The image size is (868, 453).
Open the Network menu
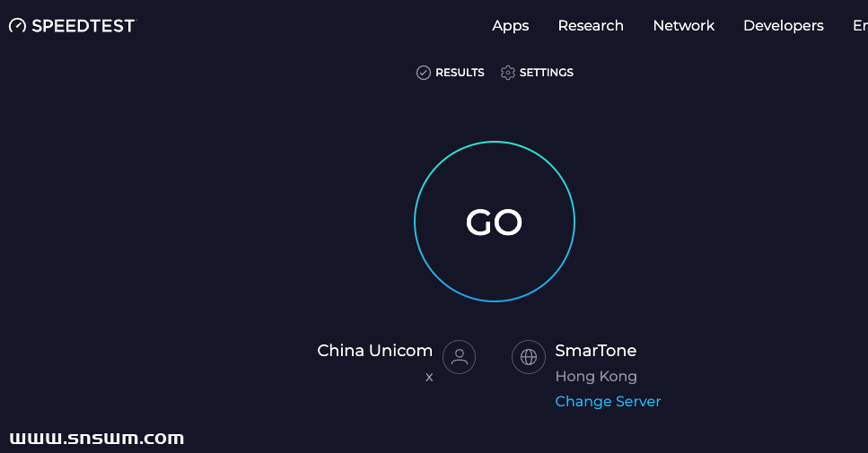(x=683, y=26)
